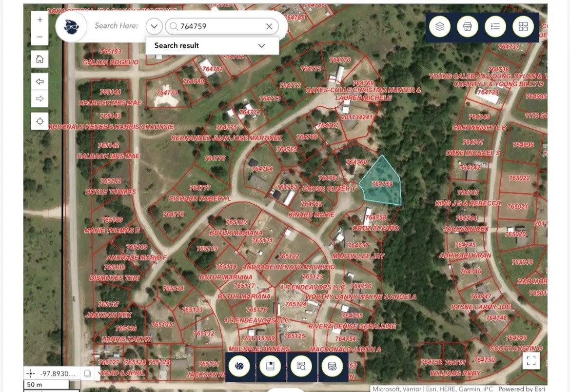Click parcel label 765022
The height and width of the screenshot is (392, 570).
coord(519,178)
